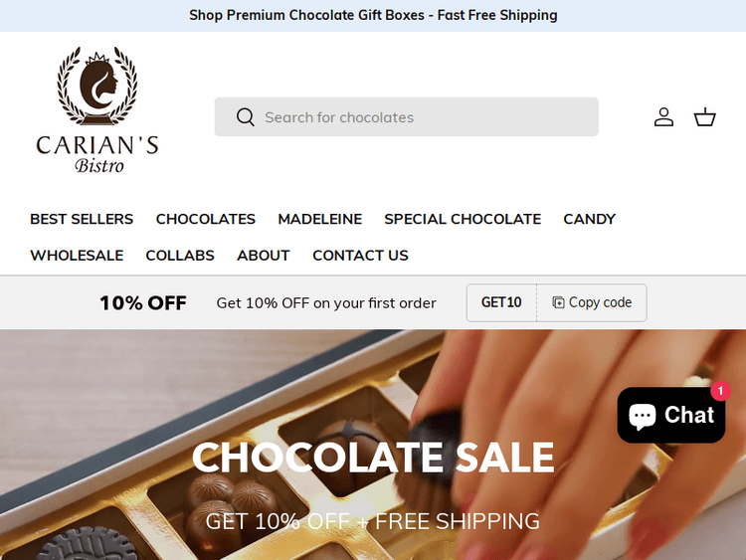The height and width of the screenshot is (560, 746).
Task: Open the account login icon
Action: 663,117
